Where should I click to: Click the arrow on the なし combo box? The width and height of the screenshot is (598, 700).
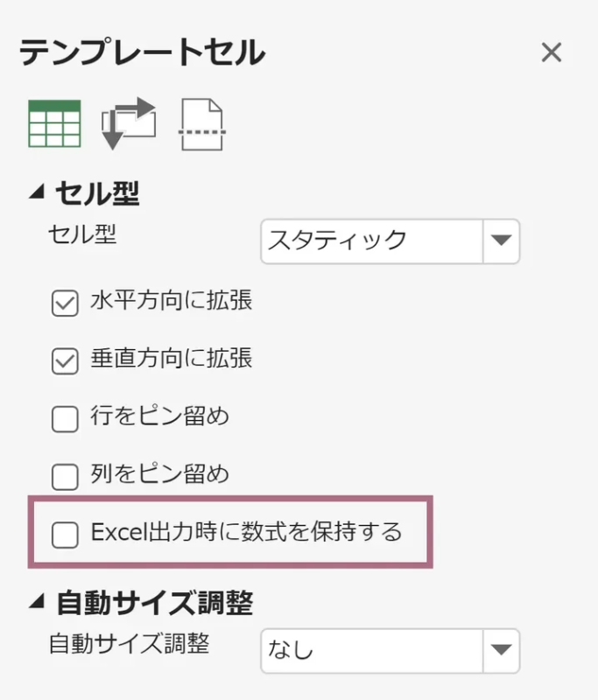pyautogui.click(x=502, y=650)
